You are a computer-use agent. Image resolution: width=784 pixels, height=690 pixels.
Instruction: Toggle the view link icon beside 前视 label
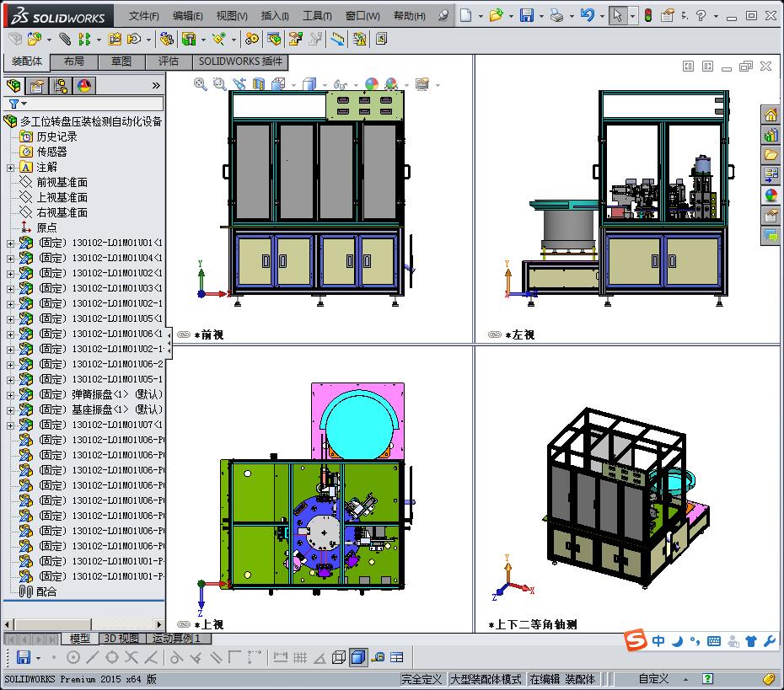[184, 334]
